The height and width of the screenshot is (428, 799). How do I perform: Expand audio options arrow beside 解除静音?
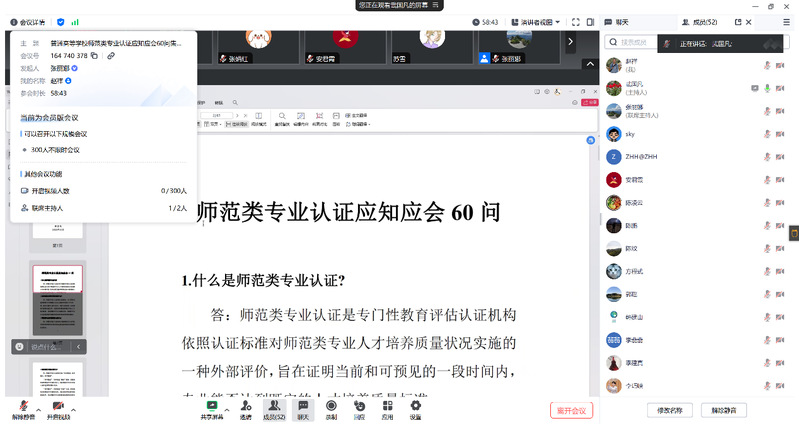(x=38, y=409)
